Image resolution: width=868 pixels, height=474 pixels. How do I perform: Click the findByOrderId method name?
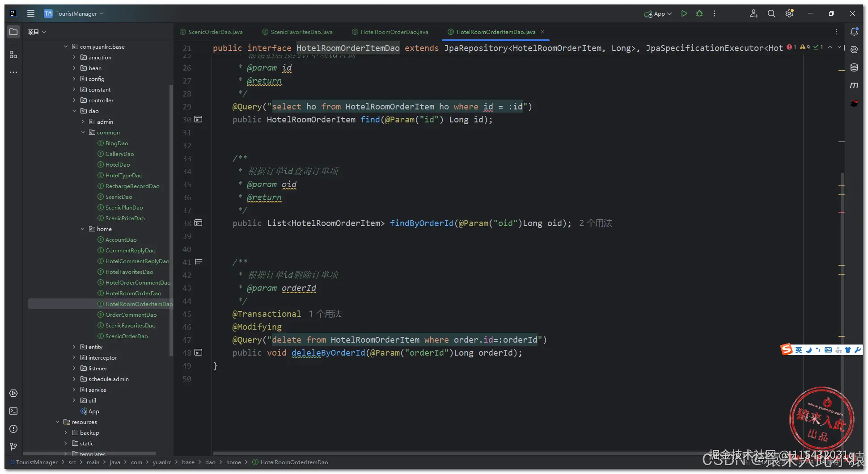pos(422,223)
